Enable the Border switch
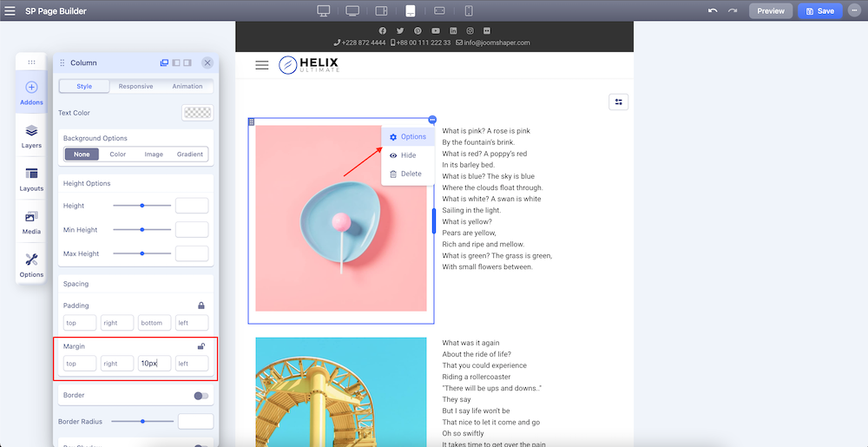Viewport: 868px width, 447px height. [201, 396]
